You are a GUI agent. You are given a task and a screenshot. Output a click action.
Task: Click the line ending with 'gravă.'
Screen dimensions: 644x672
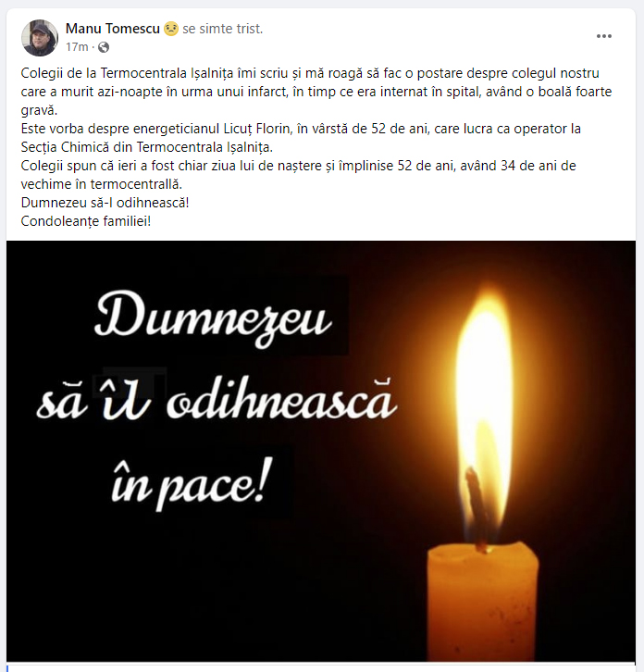tap(39, 110)
